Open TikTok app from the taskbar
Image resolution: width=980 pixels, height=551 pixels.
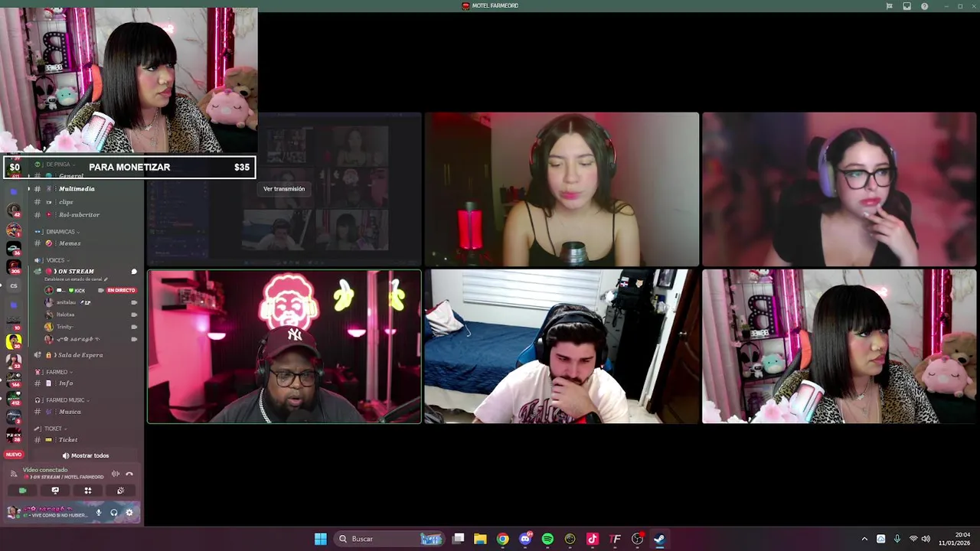593,539
